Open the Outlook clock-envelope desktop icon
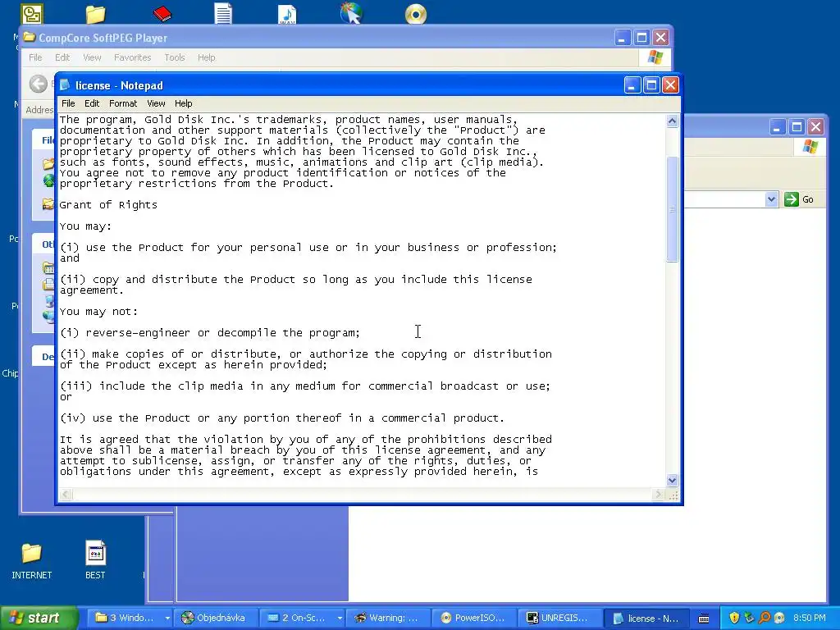Image resolution: width=840 pixels, height=630 pixels. click(33, 14)
